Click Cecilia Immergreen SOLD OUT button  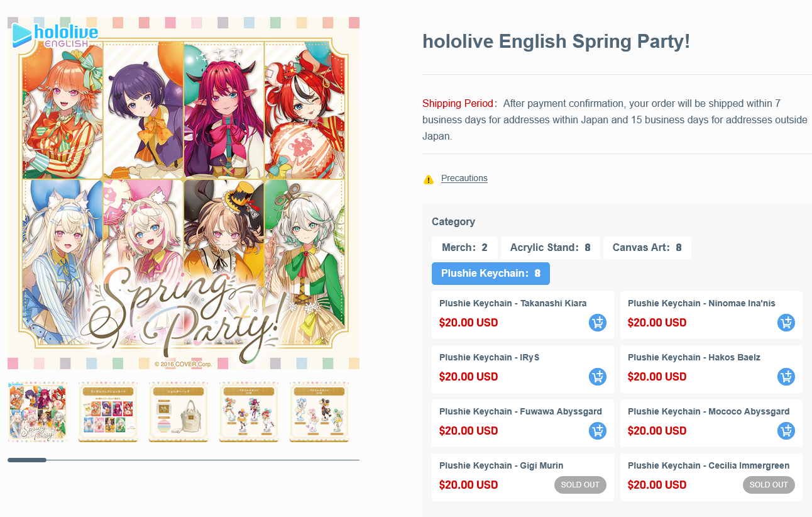click(768, 485)
